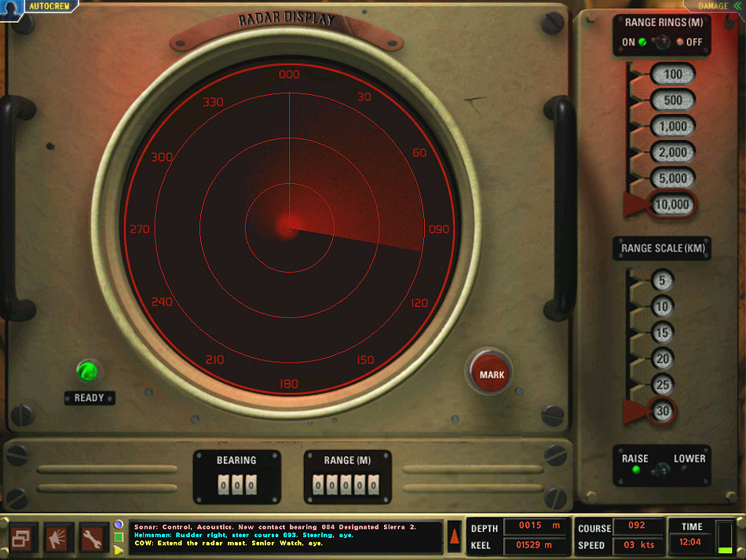Open the wrench settings icon
The width and height of the screenshot is (746, 560).
tap(93, 539)
